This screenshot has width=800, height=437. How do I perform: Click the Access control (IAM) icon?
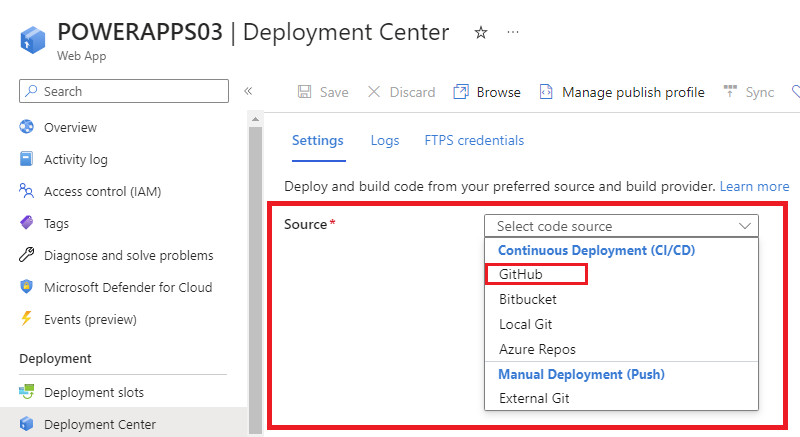pos(27,191)
